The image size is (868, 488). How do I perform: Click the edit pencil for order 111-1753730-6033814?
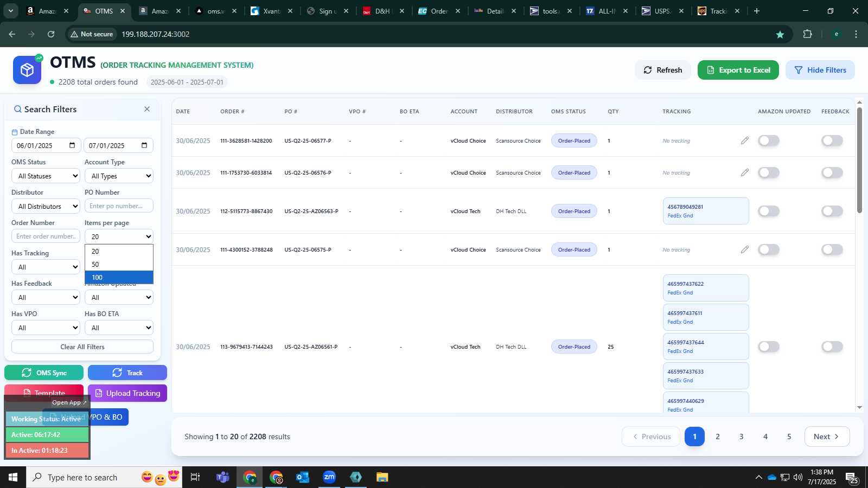(x=745, y=172)
